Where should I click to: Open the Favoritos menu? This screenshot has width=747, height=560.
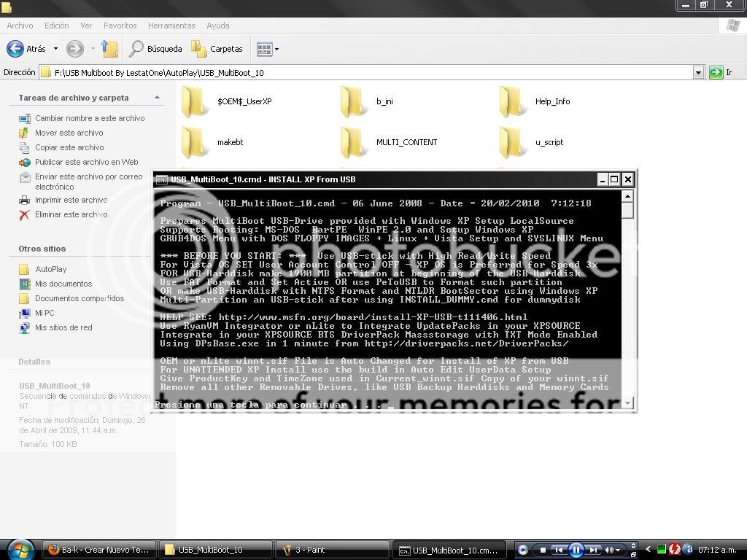pyautogui.click(x=120, y=26)
